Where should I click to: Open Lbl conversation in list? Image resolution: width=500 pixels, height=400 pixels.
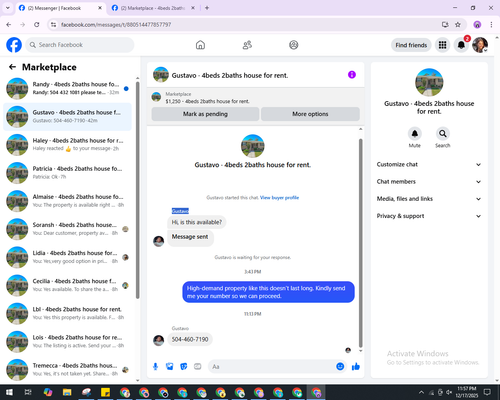pos(67,313)
